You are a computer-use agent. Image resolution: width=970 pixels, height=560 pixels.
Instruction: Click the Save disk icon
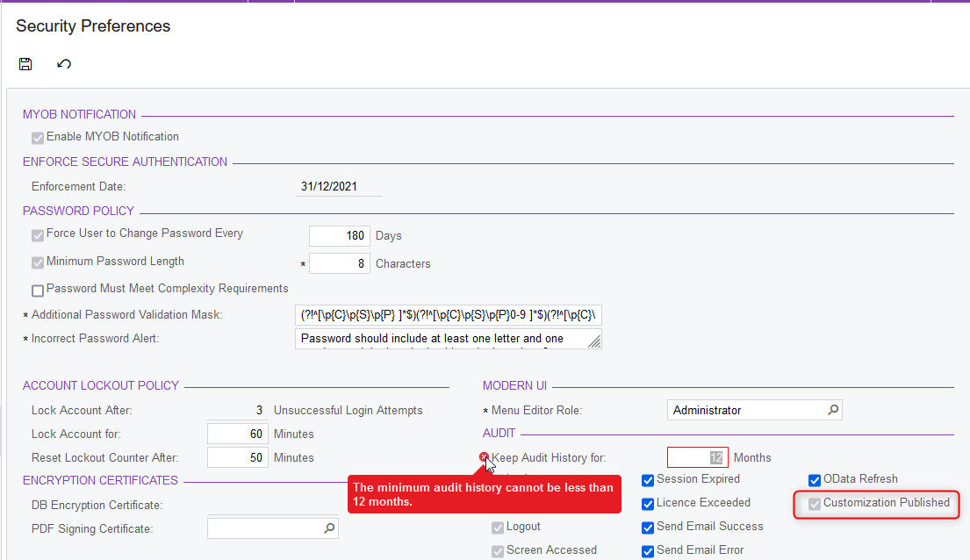click(x=25, y=64)
